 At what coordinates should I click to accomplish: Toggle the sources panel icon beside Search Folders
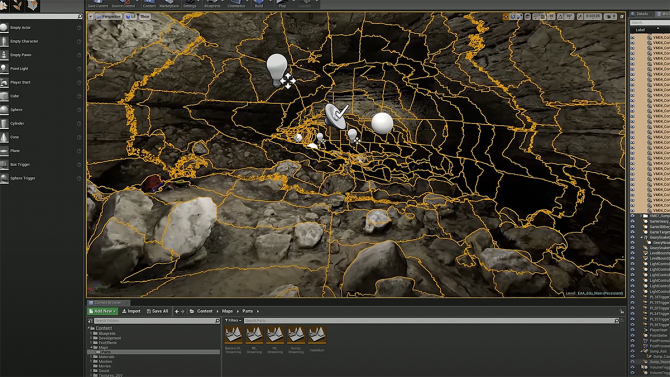click(90, 321)
